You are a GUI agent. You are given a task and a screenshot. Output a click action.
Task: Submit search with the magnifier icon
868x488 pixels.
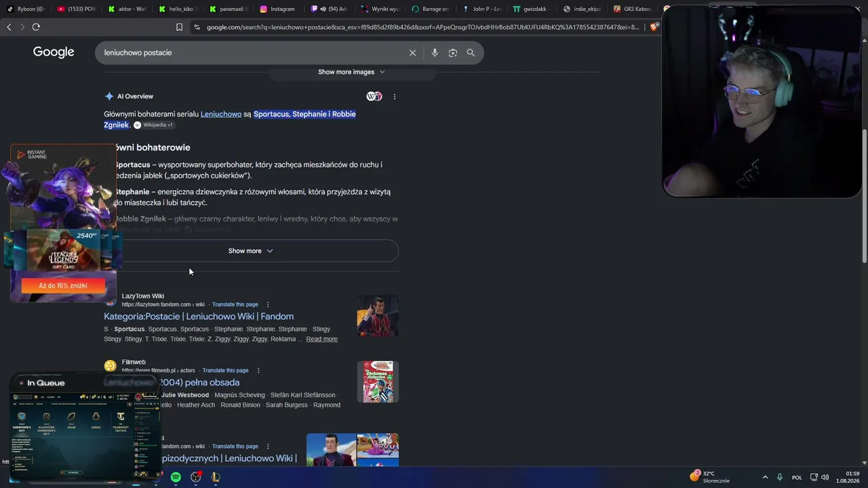point(471,53)
